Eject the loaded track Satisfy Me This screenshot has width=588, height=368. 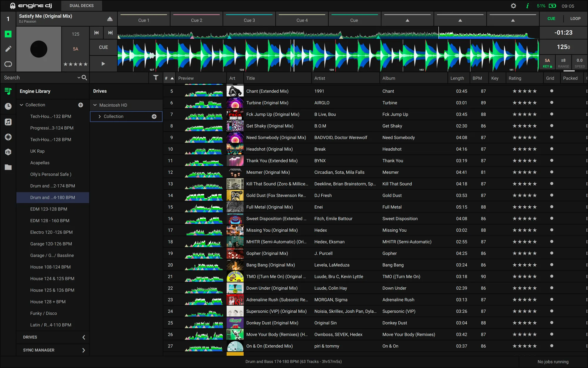pos(110,18)
